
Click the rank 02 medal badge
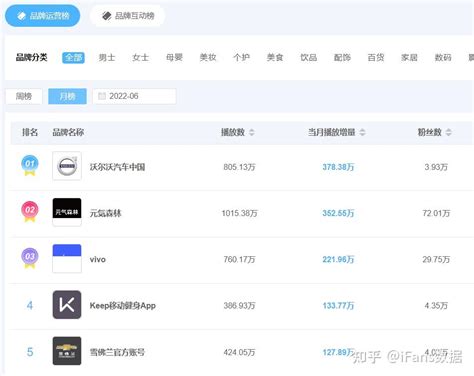[30, 212]
